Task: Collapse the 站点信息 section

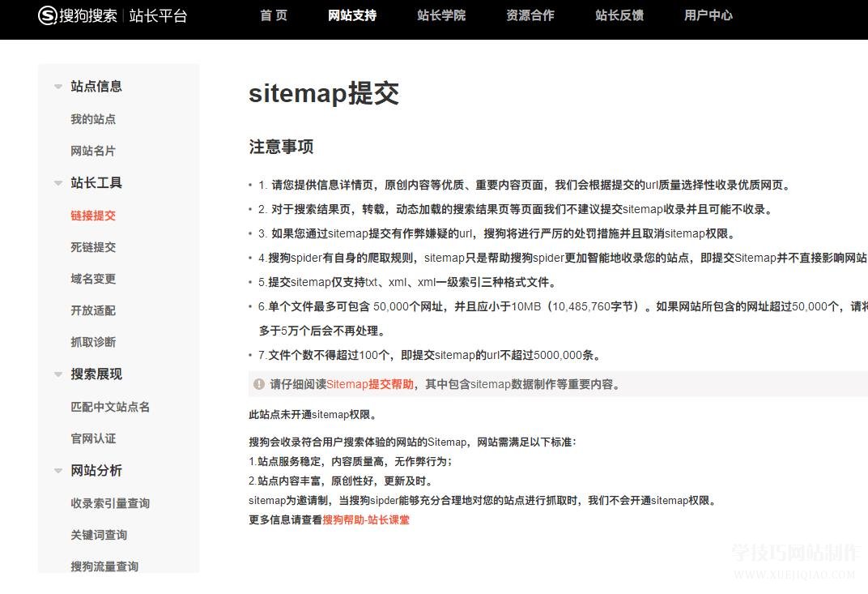Action: (x=57, y=86)
